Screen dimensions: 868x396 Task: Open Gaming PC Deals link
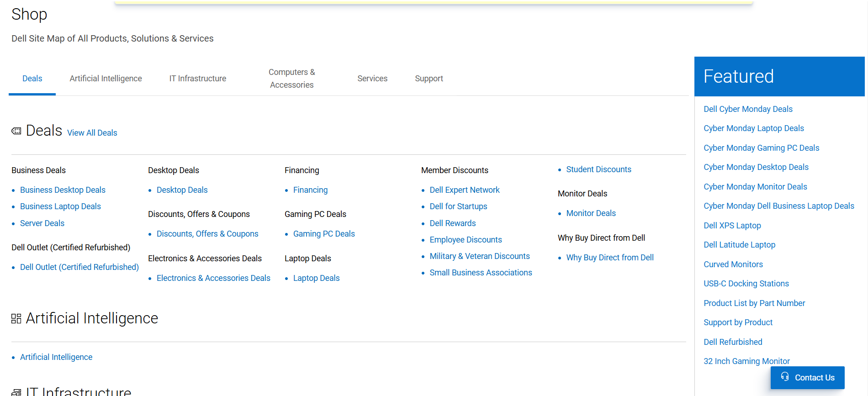click(x=324, y=234)
